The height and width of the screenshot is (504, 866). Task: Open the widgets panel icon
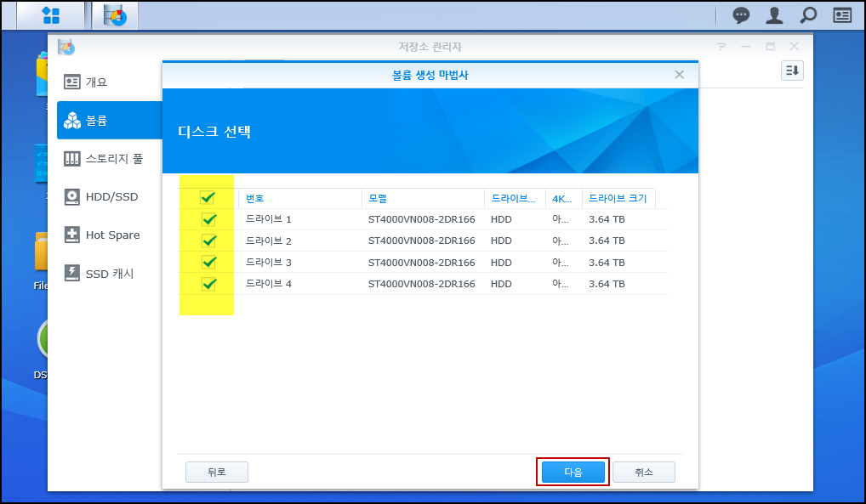(841, 15)
